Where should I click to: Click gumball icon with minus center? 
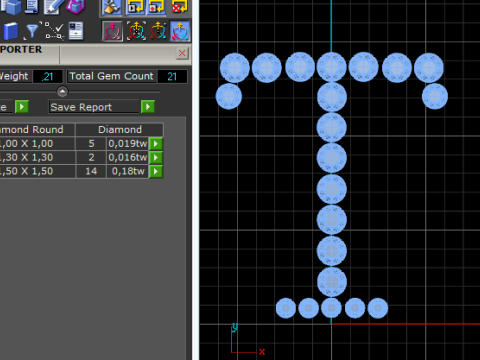pyautogui.click(x=158, y=31)
